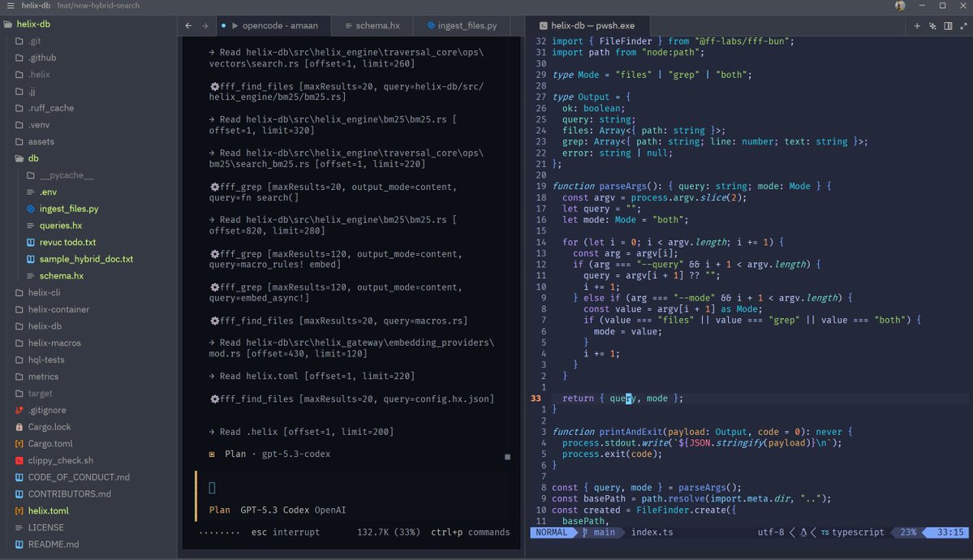The height and width of the screenshot is (560, 973).
Task: Click the stop square in opencode panel
Action: coord(507,457)
